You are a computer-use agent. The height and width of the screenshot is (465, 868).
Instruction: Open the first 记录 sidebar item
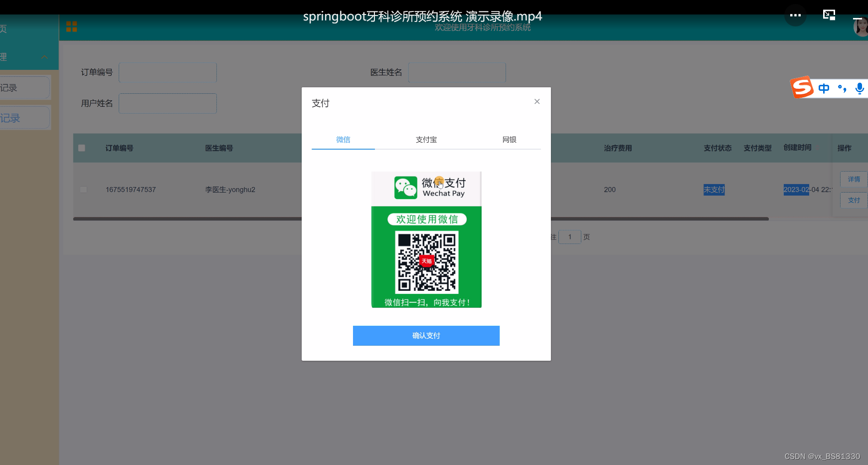coord(25,88)
